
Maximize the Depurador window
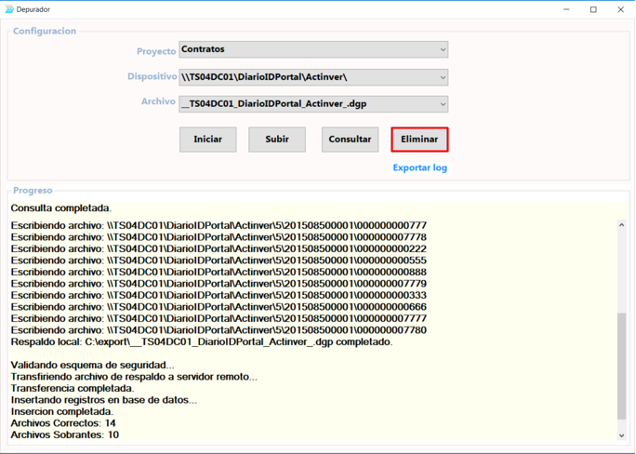pos(593,9)
